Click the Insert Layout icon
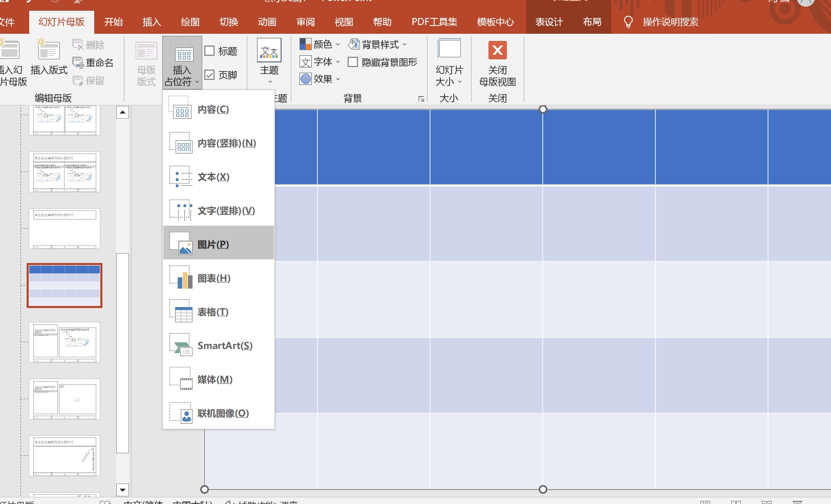Image resolution: width=831 pixels, height=504 pixels. point(49,51)
